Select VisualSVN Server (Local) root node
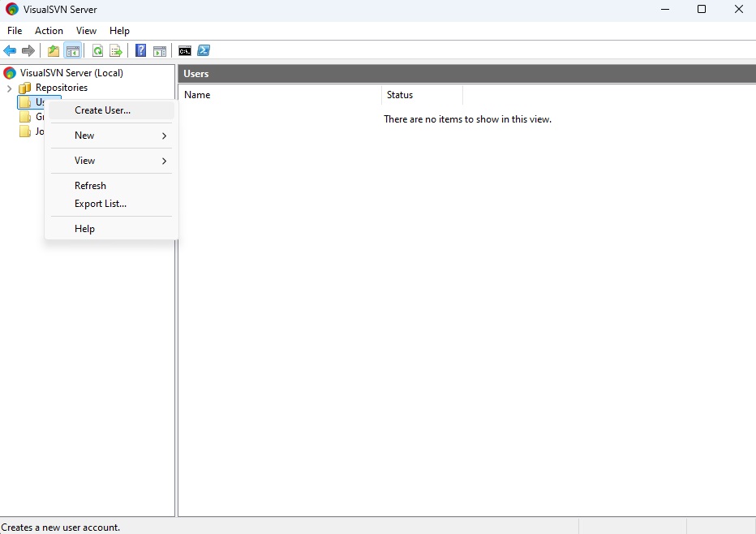Screen dimensions: 756x534 point(71,73)
